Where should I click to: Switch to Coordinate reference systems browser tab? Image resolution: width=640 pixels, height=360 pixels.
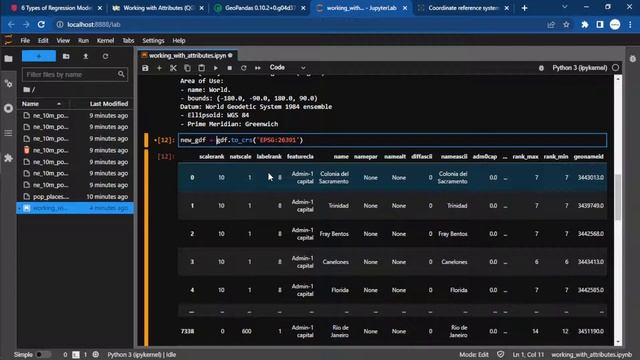462,8
